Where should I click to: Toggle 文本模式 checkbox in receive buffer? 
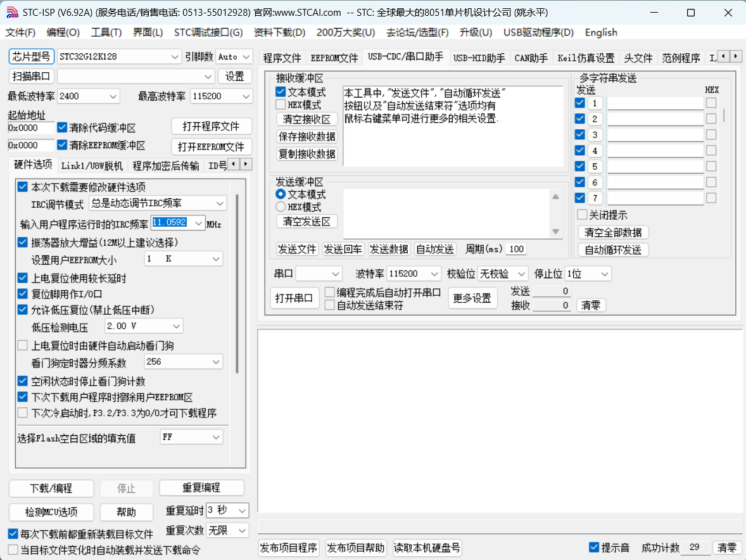tap(281, 92)
